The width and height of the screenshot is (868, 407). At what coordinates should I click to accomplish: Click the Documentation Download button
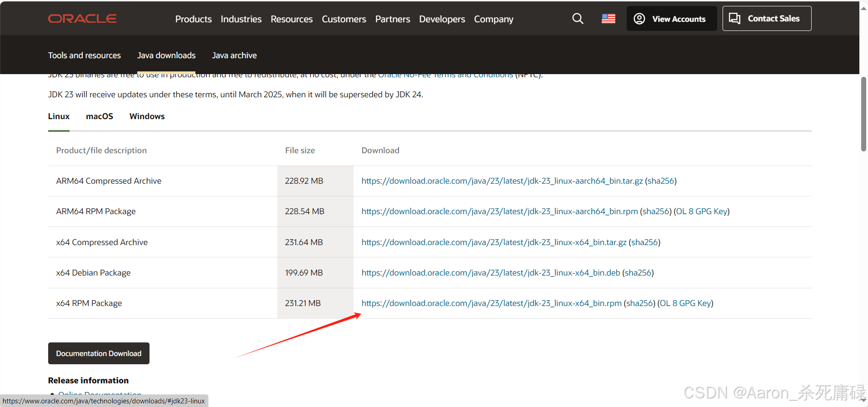pyautogui.click(x=99, y=353)
